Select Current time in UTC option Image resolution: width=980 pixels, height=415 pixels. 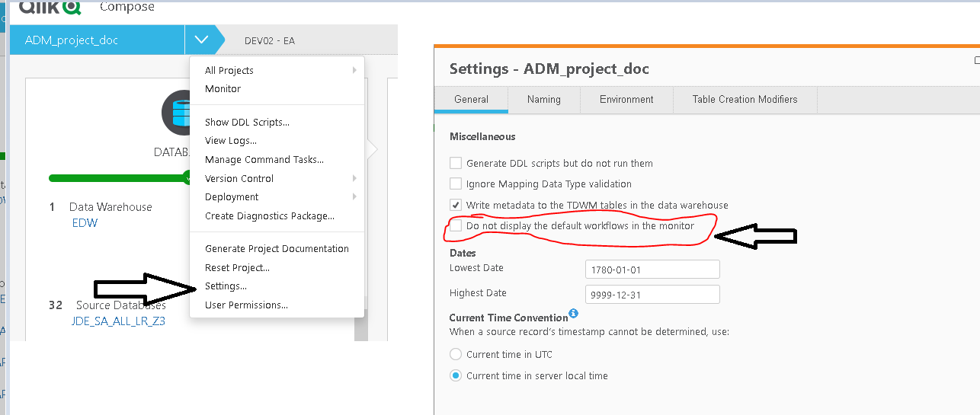pyautogui.click(x=456, y=354)
